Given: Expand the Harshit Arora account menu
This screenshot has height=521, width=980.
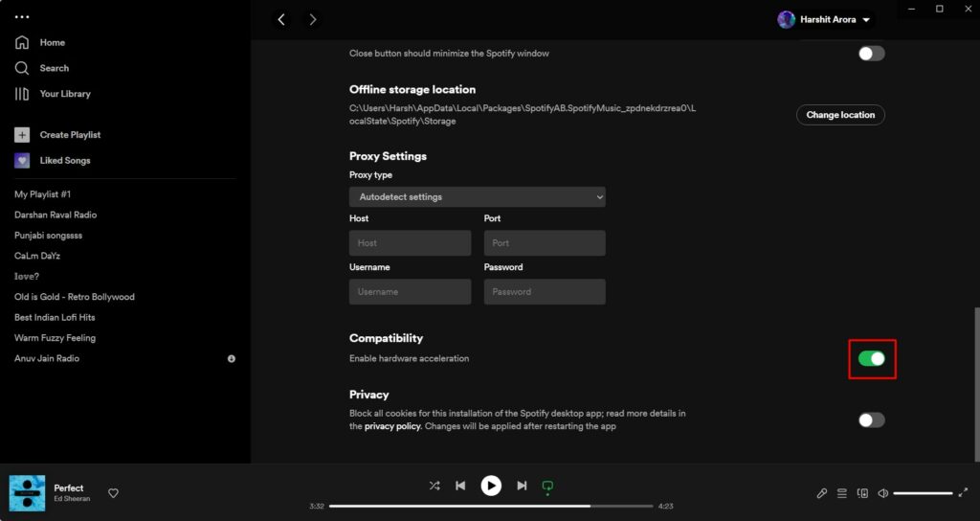Looking at the screenshot, I should click(x=825, y=19).
